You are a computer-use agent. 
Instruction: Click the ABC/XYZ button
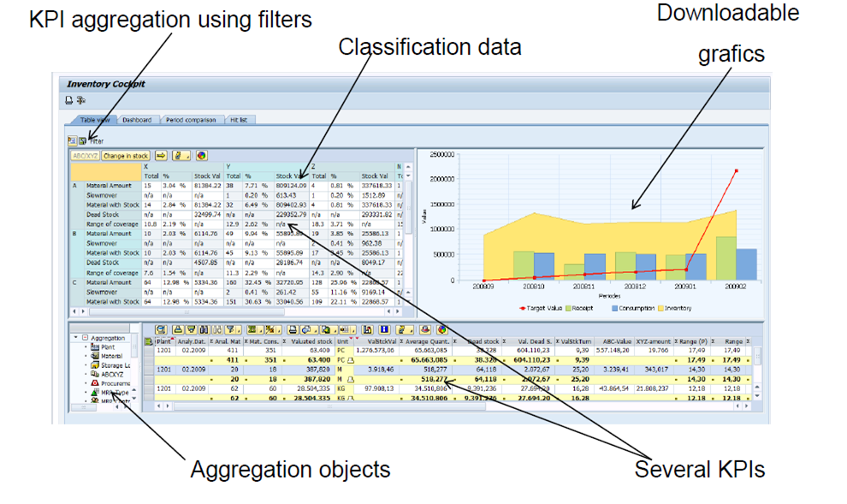86,157
